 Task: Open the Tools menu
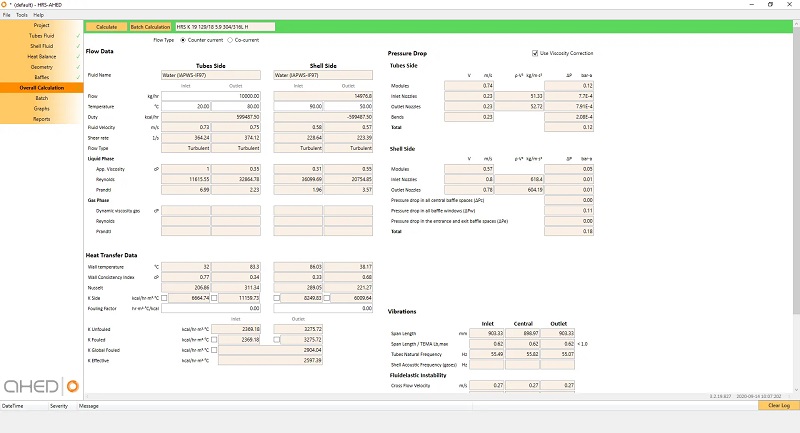pyautogui.click(x=21, y=15)
